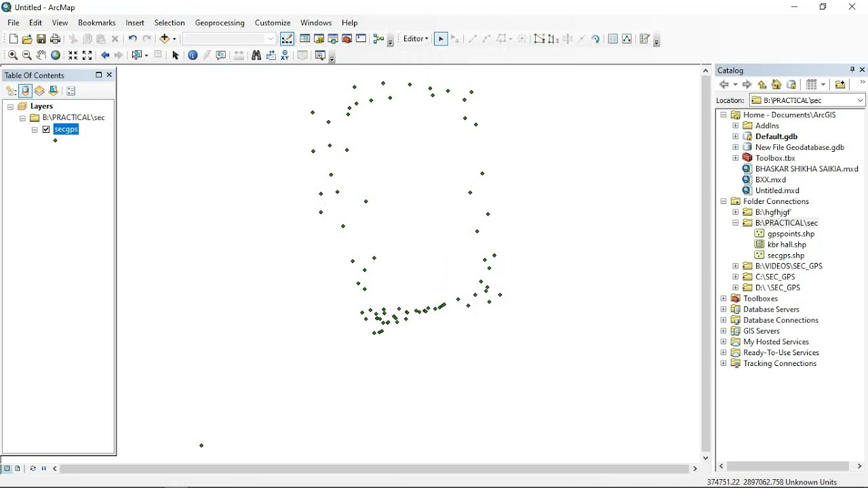Click the Catalog Go To Home Folder icon
The width and height of the screenshot is (868, 488).
point(776,85)
